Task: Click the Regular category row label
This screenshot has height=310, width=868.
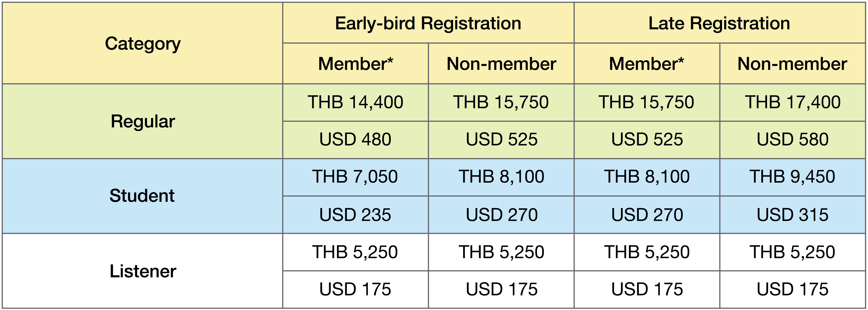Action: click(142, 121)
